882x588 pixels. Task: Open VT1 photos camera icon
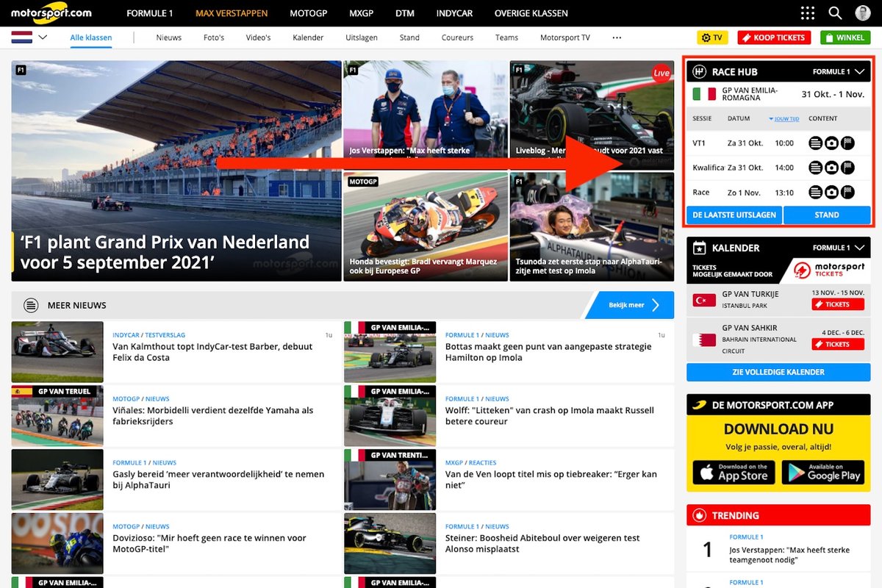click(831, 144)
